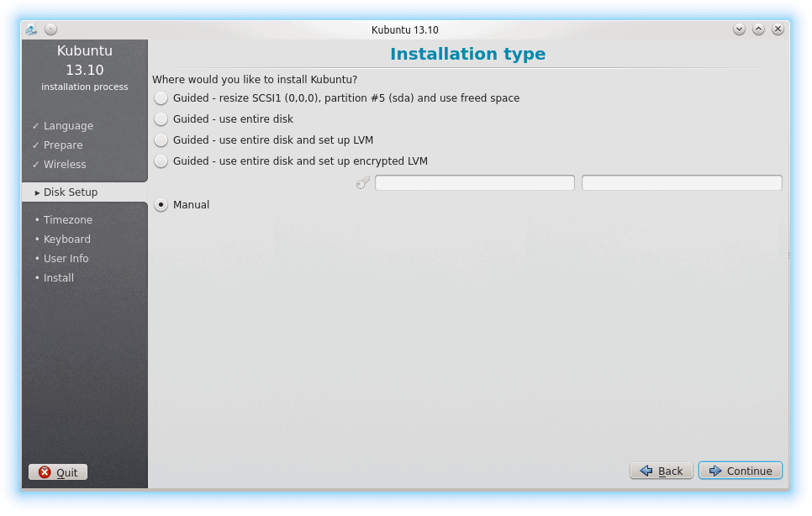Minimize the Kubuntu 13.10 window

point(739,29)
